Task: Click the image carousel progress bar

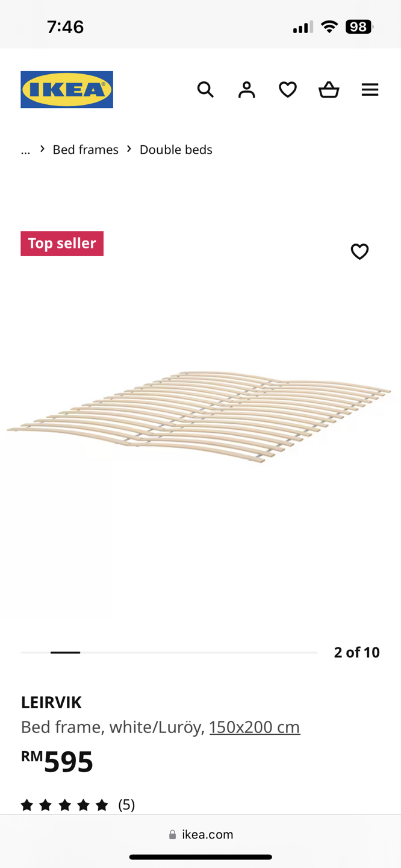Action: pos(169,652)
